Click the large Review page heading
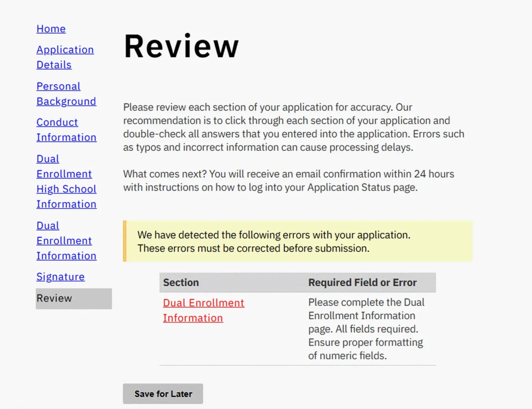The image size is (532, 409). pyautogui.click(x=181, y=46)
